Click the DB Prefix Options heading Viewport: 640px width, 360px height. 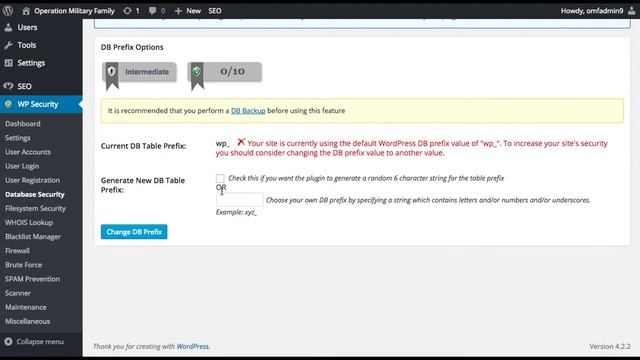tap(132, 47)
